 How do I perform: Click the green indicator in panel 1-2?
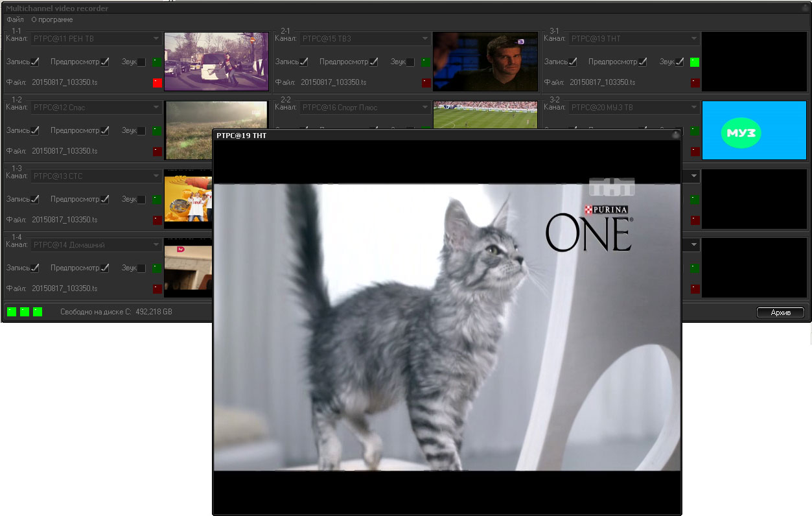click(x=157, y=131)
